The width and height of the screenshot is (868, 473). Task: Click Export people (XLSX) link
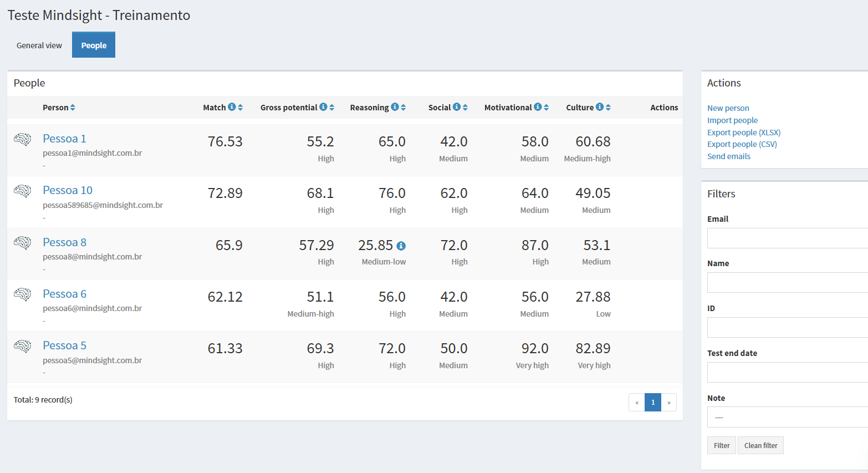(x=743, y=133)
